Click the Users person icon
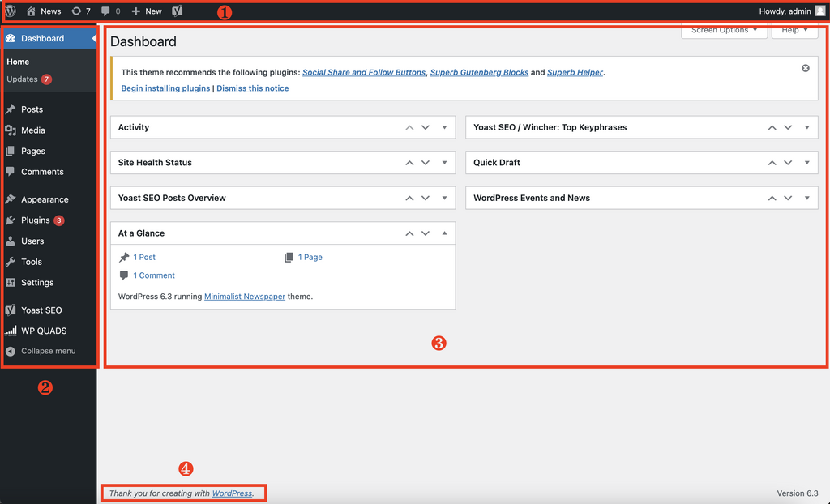The width and height of the screenshot is (830, 504). (x=10, y=241)
